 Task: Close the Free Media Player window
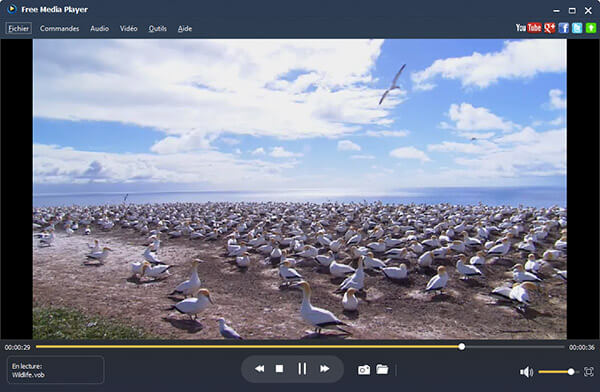coord(588,11)
